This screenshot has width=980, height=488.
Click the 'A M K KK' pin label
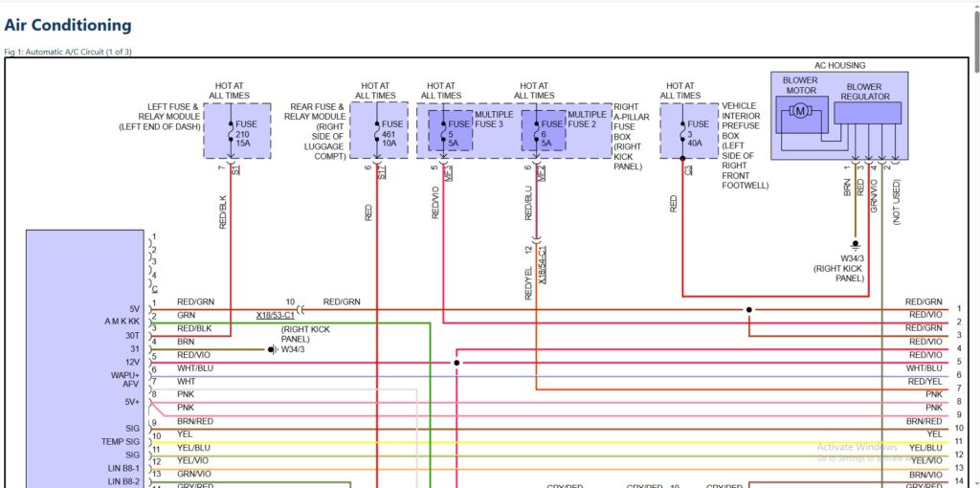coord(122,322)
